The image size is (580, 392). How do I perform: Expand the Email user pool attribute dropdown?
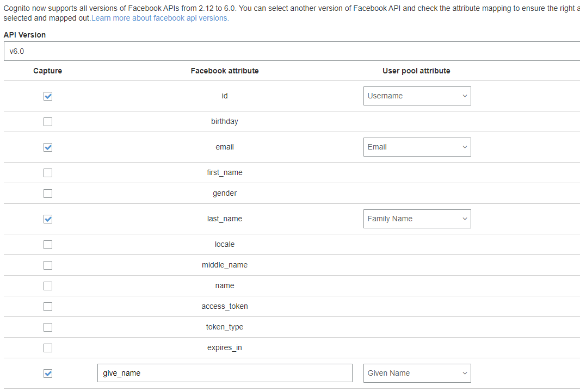click(x=417, y=147)
